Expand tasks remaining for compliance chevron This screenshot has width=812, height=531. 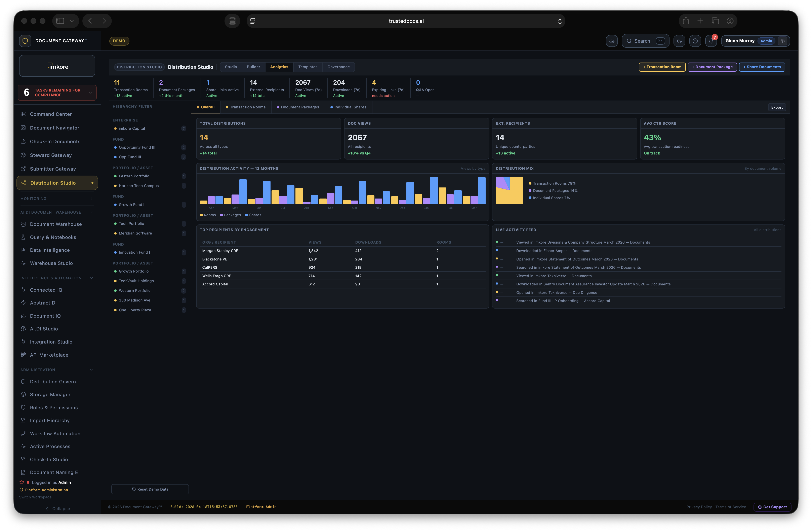tap(90, 93)
